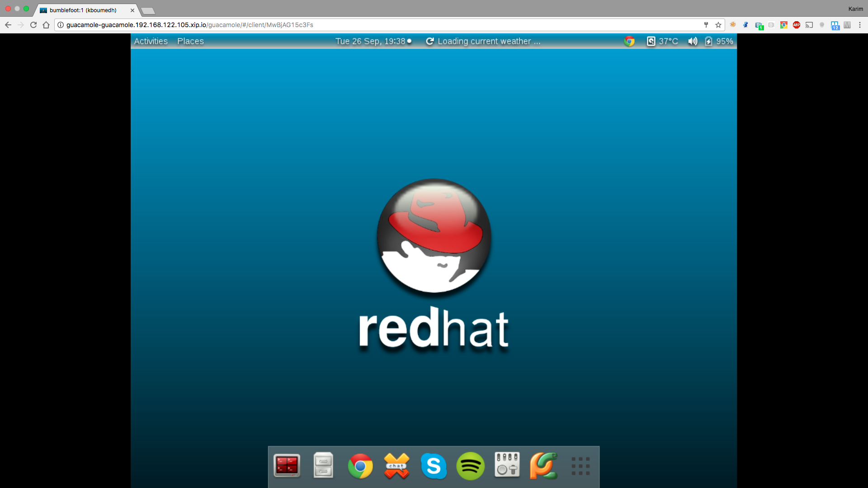Viewport: 868px width, 488px height.
Task: Show all applications grid
Action: 580,466
